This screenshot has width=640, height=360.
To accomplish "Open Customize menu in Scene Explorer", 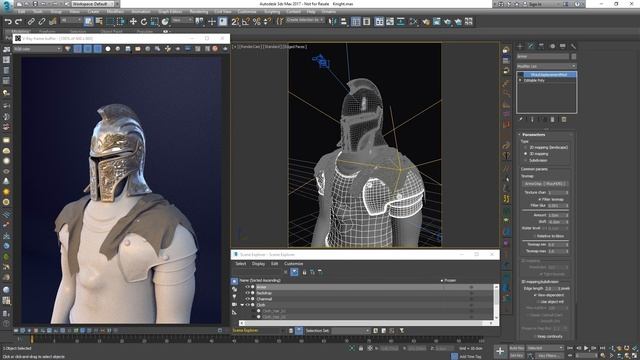I will tap(293, 264).
